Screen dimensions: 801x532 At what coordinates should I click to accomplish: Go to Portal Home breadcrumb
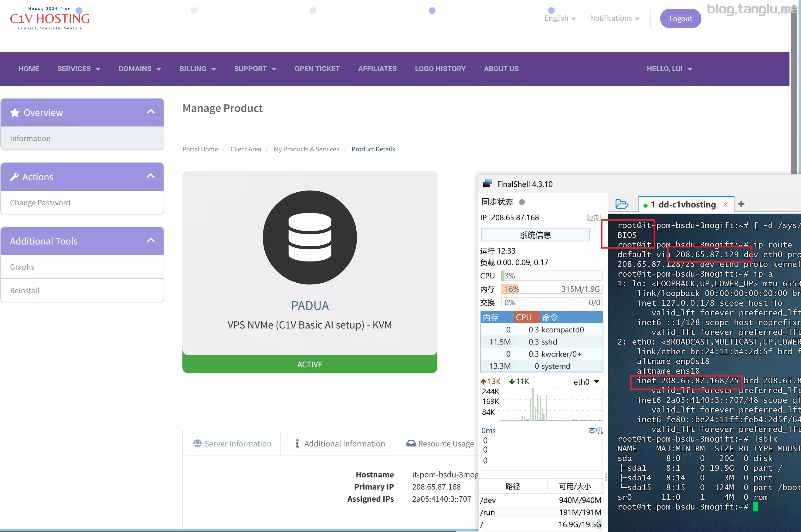tap(200, 149)
